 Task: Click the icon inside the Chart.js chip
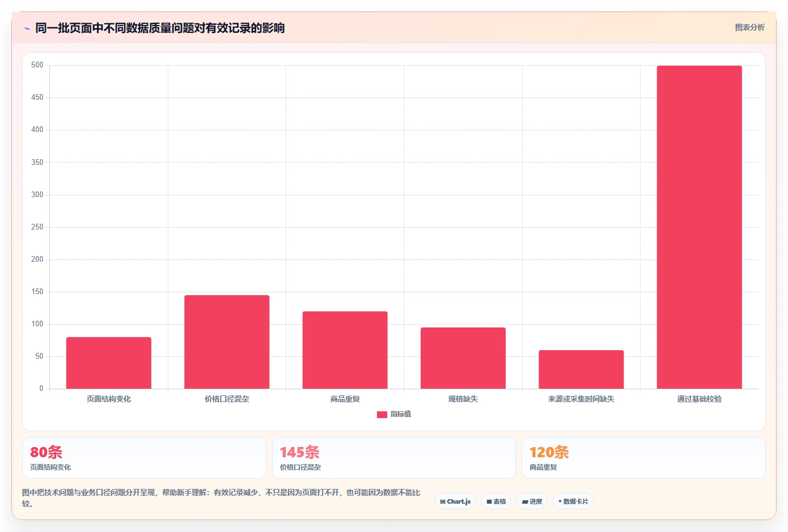point(443,501)
